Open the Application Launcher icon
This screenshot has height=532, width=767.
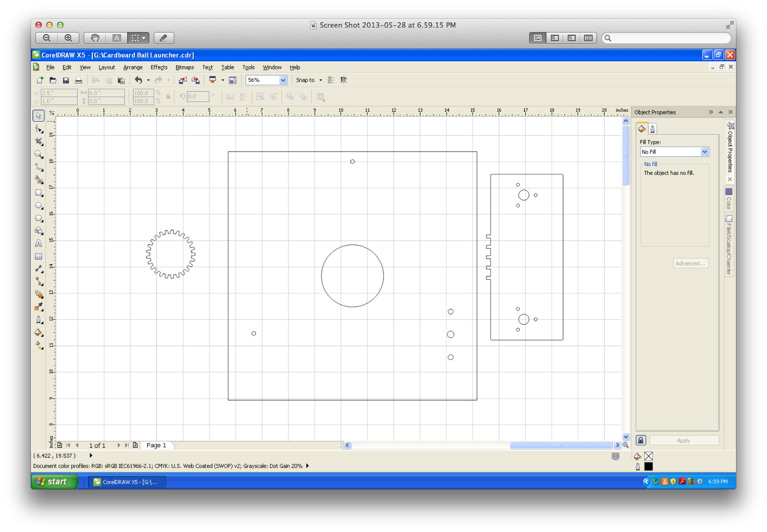[212, 80]
